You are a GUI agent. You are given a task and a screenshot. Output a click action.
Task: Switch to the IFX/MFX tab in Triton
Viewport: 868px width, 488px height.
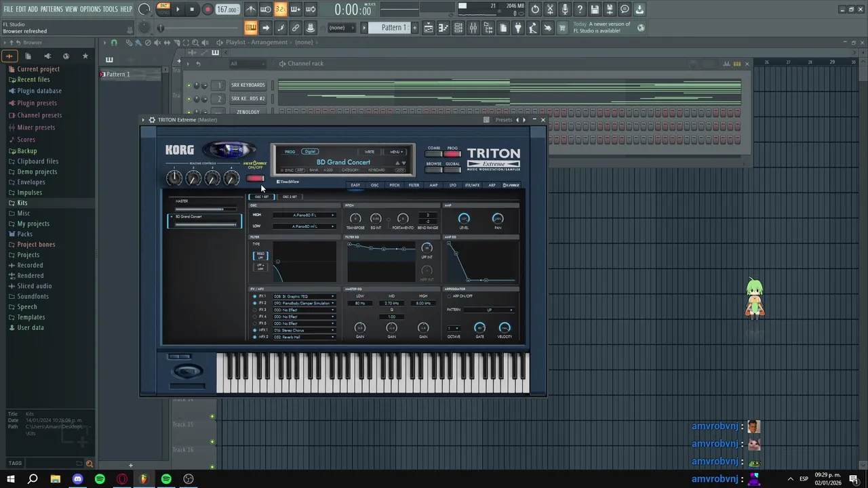[472, 185]
